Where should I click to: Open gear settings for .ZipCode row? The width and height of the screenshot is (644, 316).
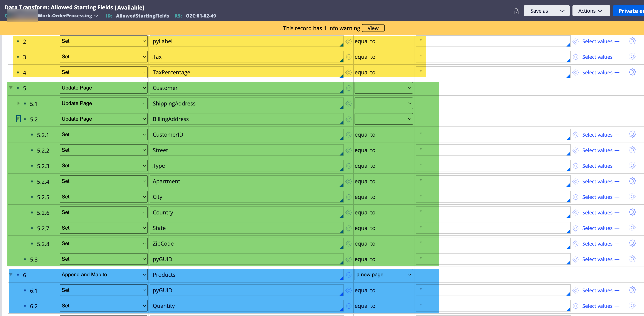(632, 243)
